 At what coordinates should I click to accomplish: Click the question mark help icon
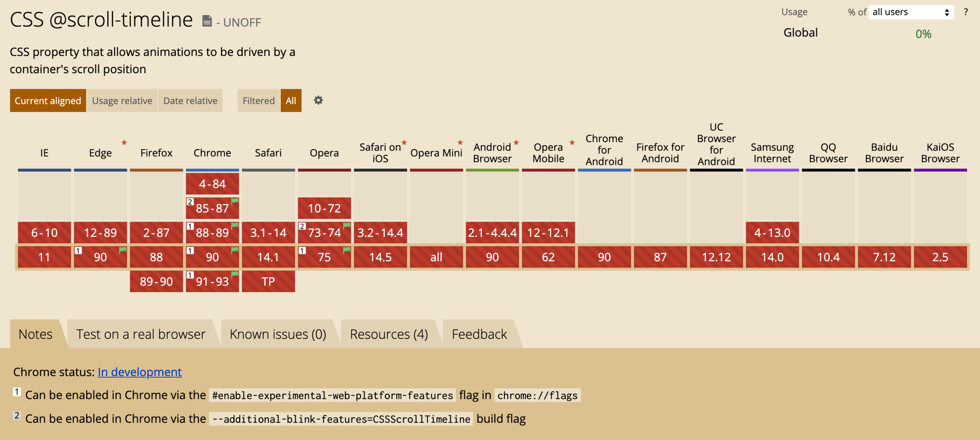point(965,12)
